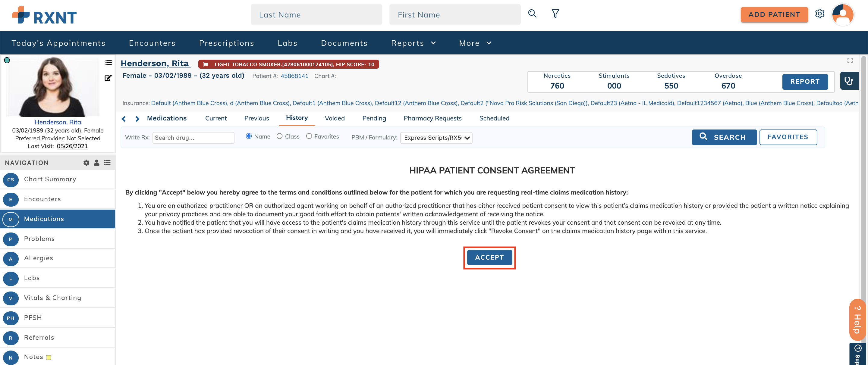The width and height of the screenshot is (868, 365).
Task: Click the ACCEPT button on the consent agreement
Action: [489, 257]
